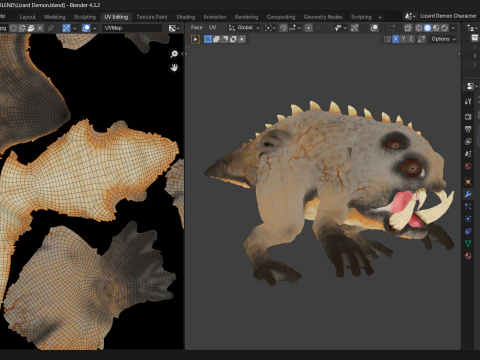Open the Animation workspace tab
Viewport: 480px width, 360px height.
(215, 17)
